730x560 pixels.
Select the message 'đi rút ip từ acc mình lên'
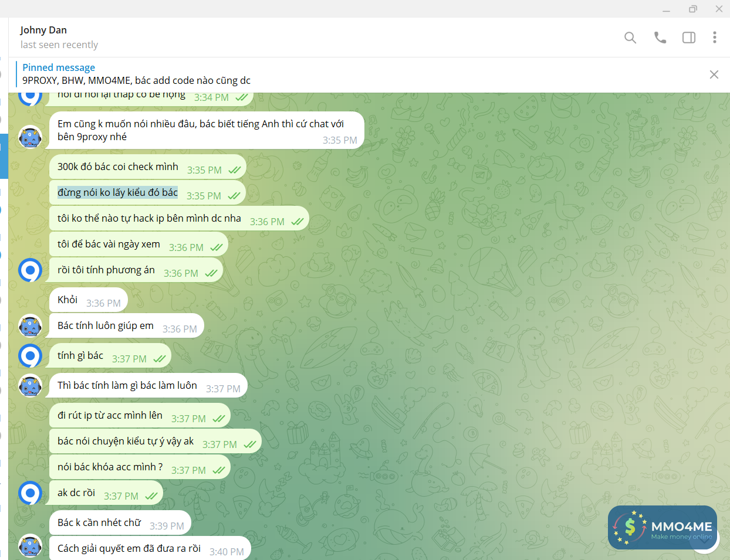(140, 416)
